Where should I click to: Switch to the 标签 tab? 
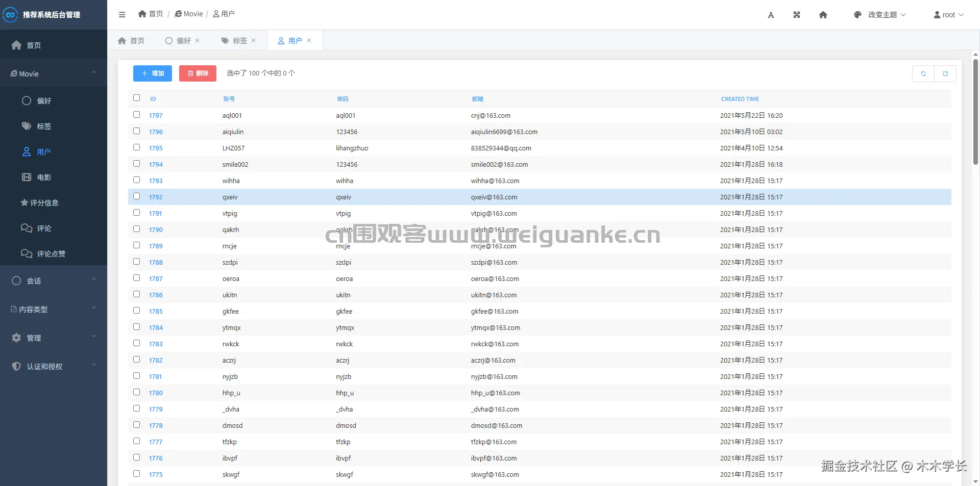coord(239,40)
